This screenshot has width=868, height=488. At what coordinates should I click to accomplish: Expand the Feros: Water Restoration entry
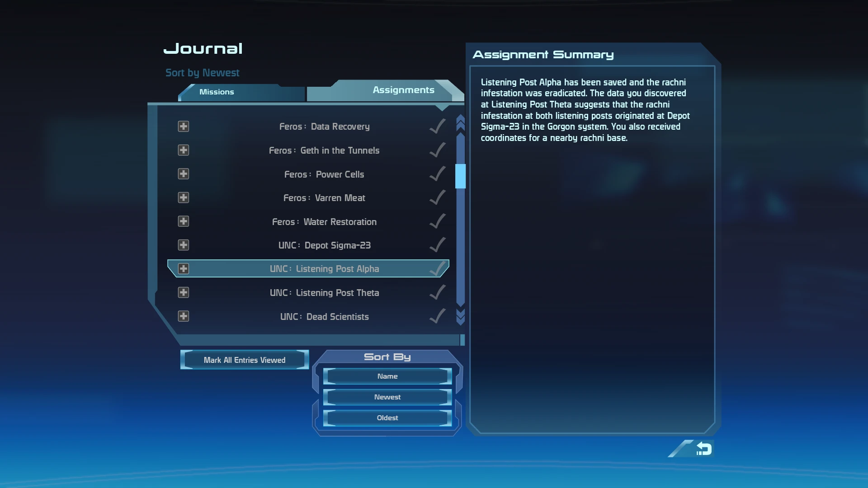(x=183, y=221)
